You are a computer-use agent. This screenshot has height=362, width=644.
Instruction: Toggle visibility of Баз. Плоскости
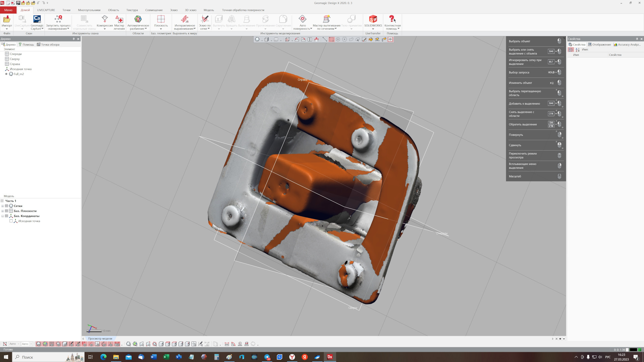pyautogui.click(x=6, y=211)
